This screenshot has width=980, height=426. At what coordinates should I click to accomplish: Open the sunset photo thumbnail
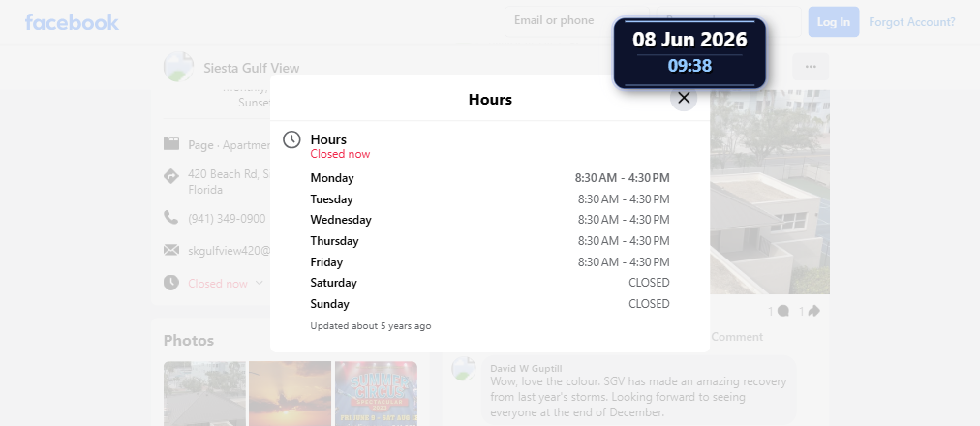[x=290, y=393]
